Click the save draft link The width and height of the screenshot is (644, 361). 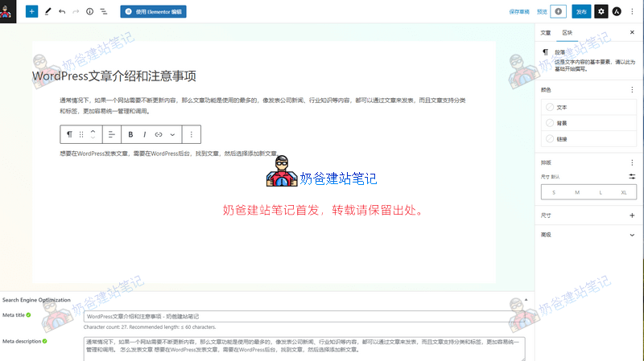[519, 12]
